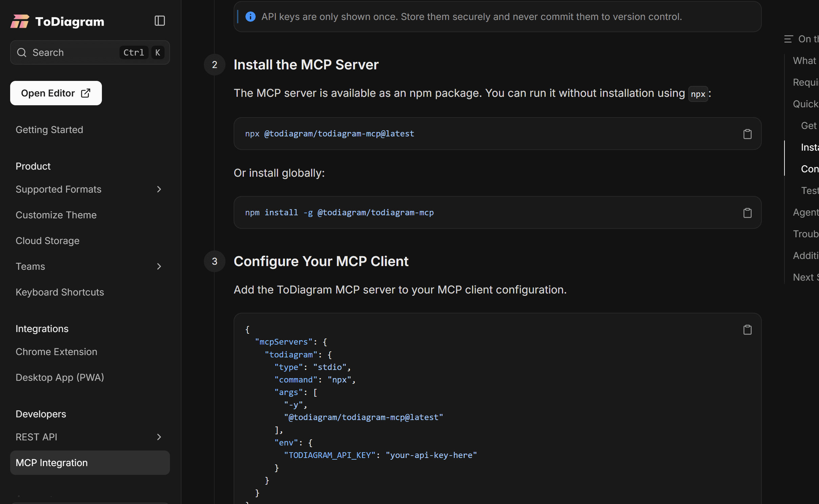Click the Developers section heading
Viewport: 819px width, 504px height.
pos(41,414)
